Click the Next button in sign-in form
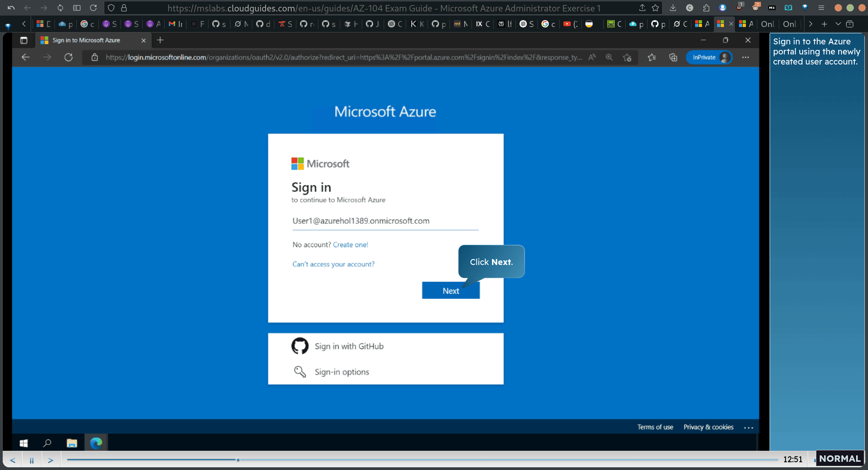Screen dimensions: 868x470 450,291
